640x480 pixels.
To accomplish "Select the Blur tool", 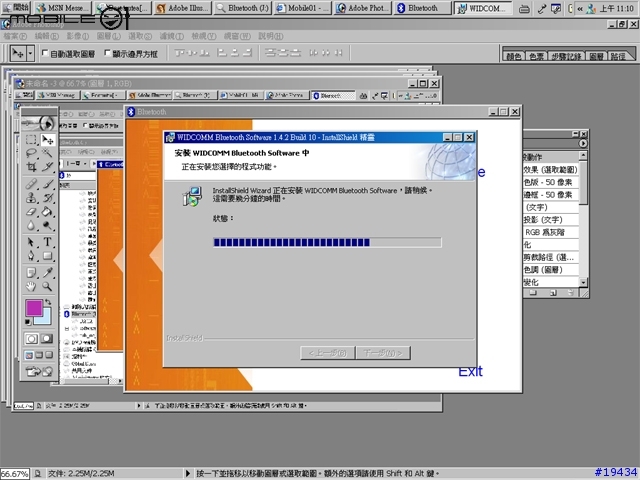I will [31, 225].
